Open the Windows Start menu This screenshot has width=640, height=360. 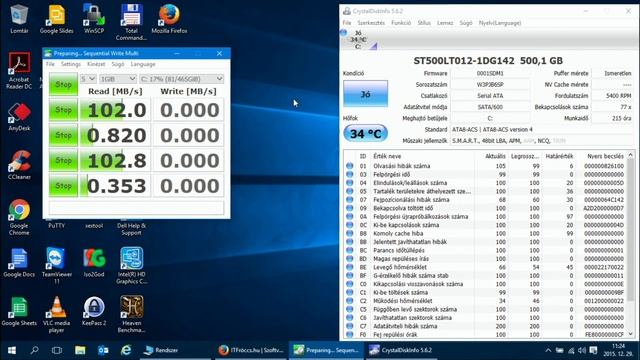12,350
